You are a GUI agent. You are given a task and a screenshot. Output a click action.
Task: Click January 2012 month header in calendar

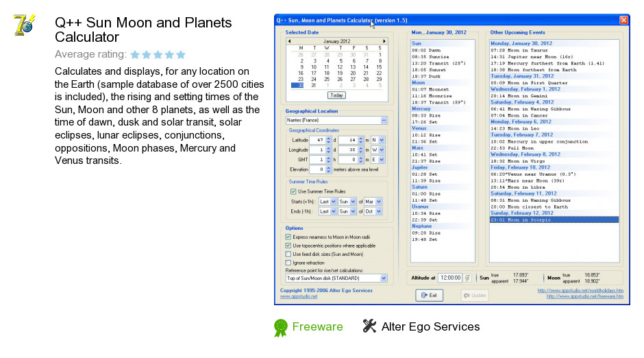[x=337, y=41]
